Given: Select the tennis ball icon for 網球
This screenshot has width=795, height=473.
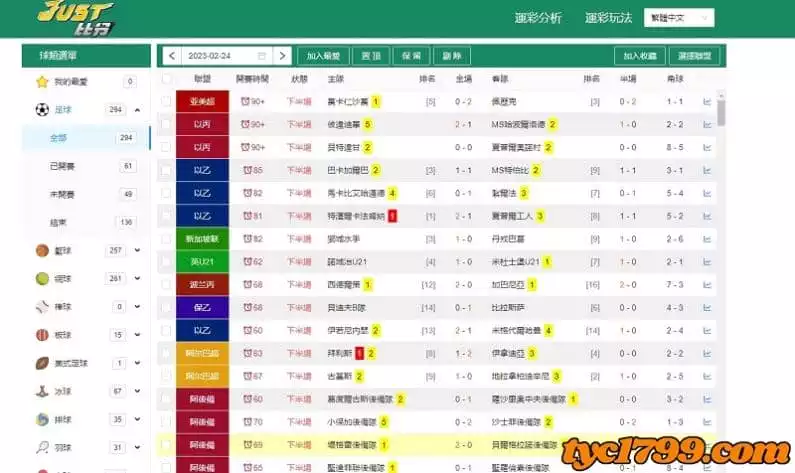Looking at the screenshot, I should click(42, 278).
